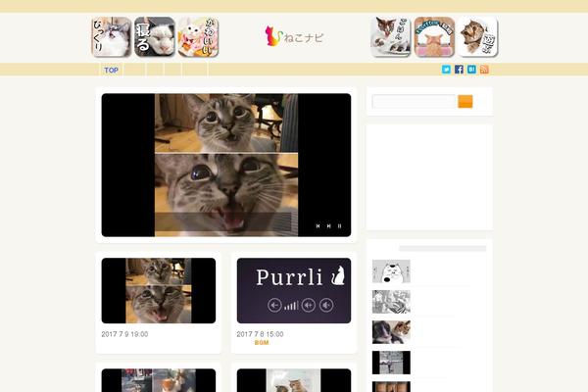
Task: Open the large meowing cat featured image
Action: (x=226, y=165)
